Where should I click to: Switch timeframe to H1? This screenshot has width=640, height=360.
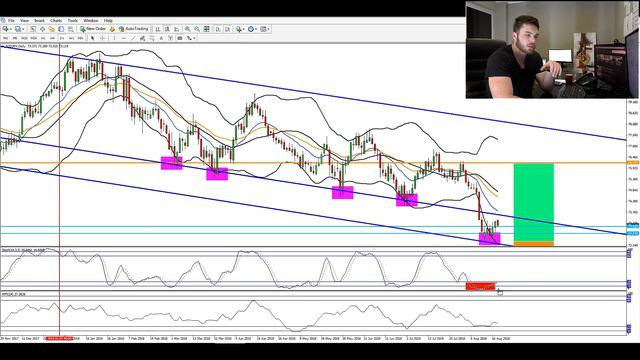click(43, 38)
